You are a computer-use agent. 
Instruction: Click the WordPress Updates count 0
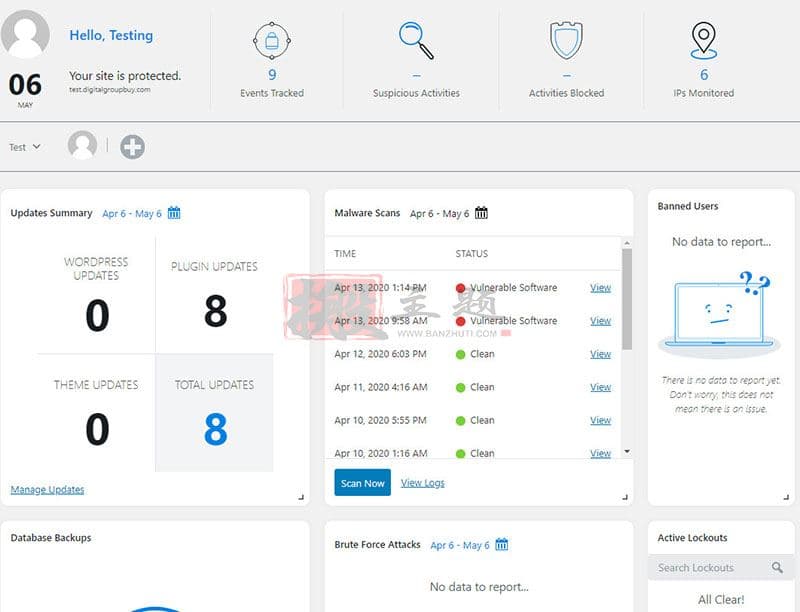coord(97,315)
